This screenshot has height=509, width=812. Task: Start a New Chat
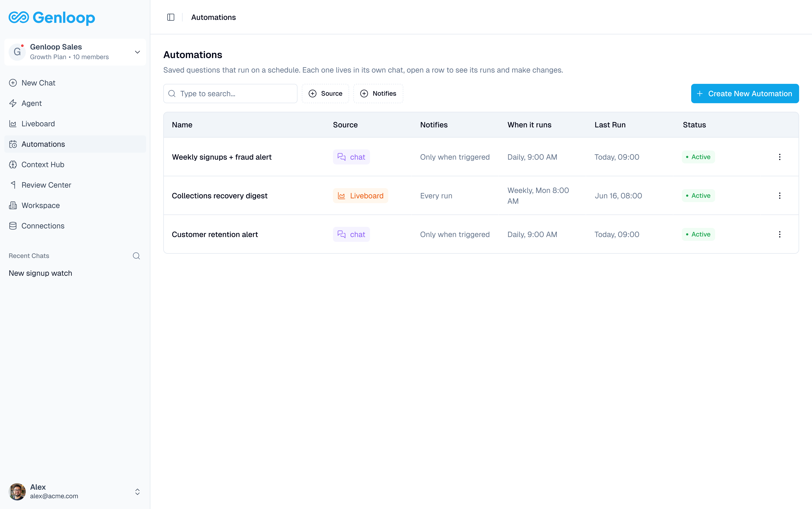(75, 83)
